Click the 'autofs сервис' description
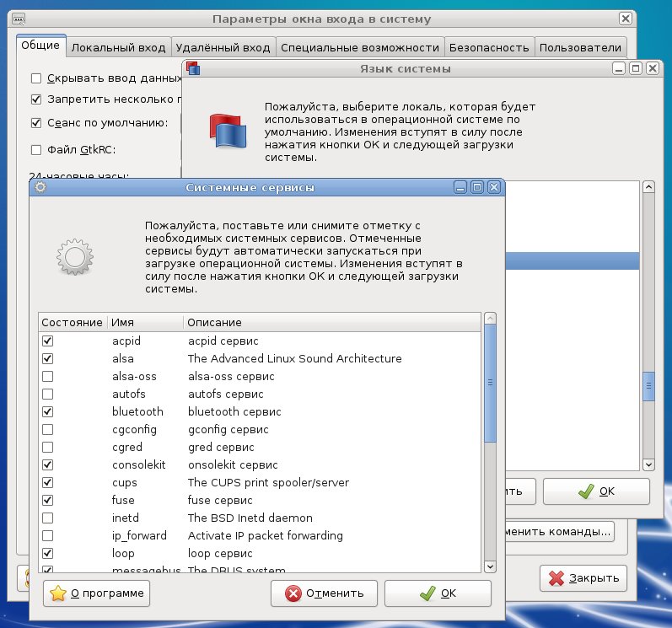 click(226, 395)
